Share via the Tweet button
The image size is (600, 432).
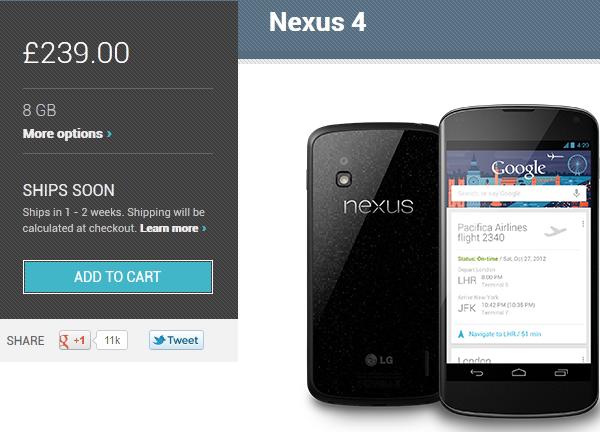pyautogui.click(x=176, y=340)
